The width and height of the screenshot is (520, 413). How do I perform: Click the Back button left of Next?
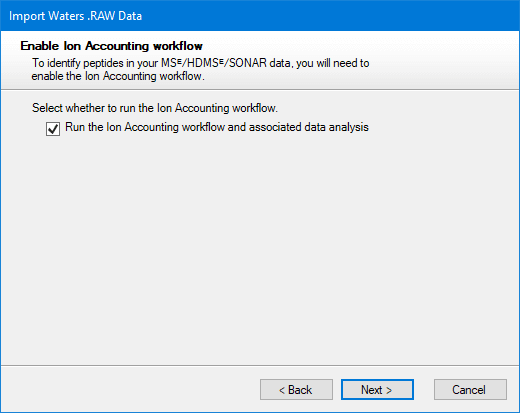[296, 389]
